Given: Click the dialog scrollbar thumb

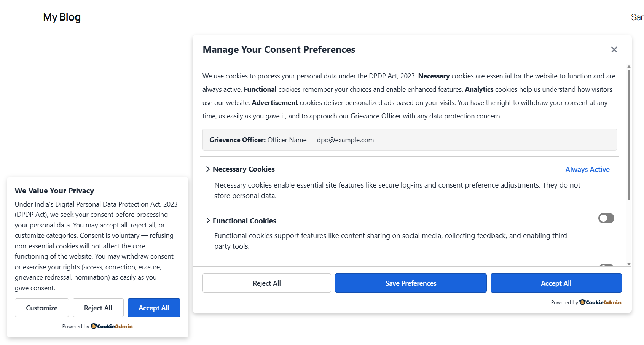Looking at the screenshot, I should pyautogui.click(x=629, y=134).
